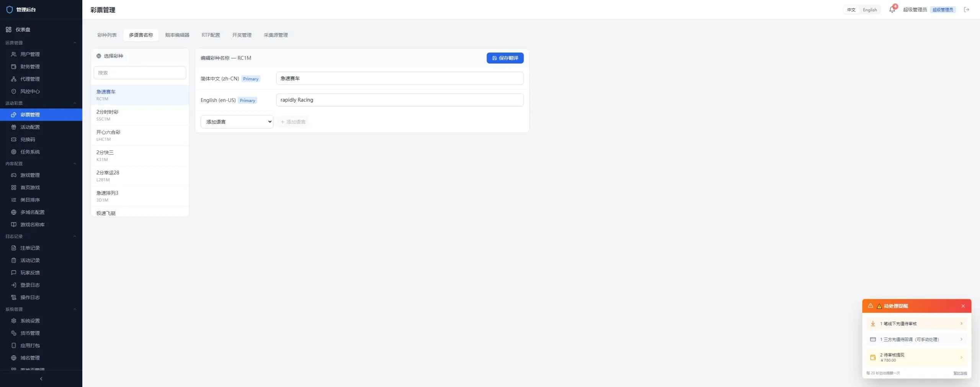Click the logout icon in header
Image resolution: width=980 pixels, height=387 pixels.
pyautogui.click(x=967, y=10)
